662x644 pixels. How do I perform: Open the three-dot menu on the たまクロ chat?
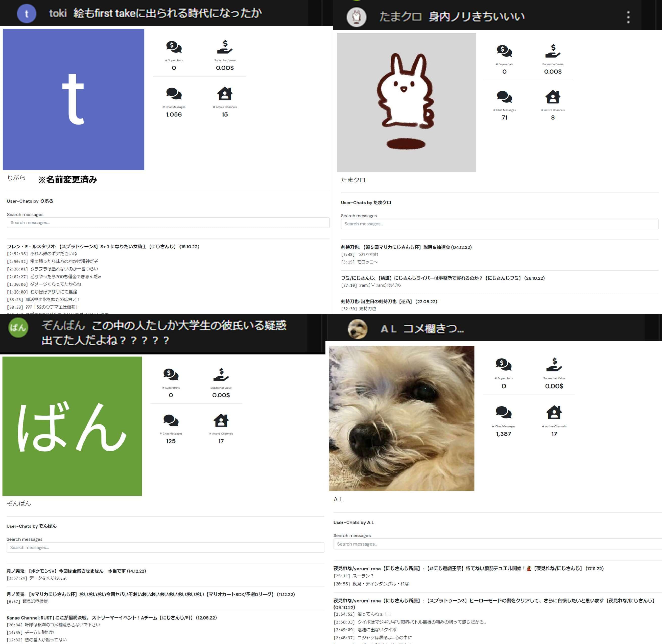628,17
